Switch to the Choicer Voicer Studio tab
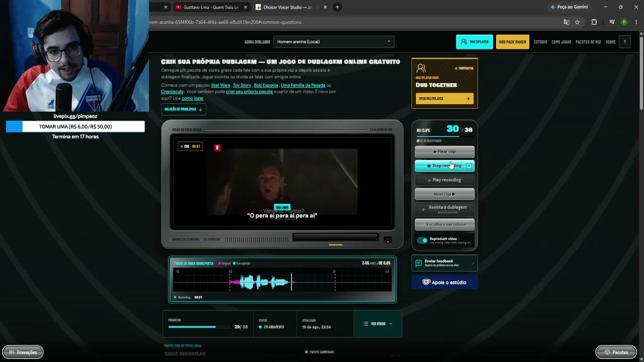644x362 pixels. (292, 7)
